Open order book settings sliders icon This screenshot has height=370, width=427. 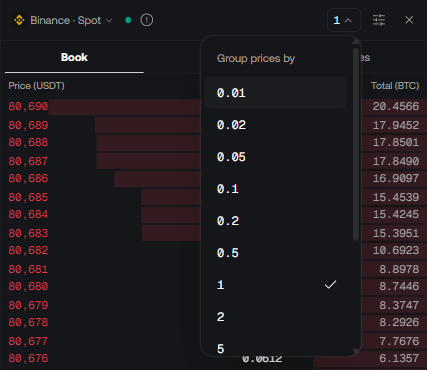pyautogui.click(x=379, y=20)
